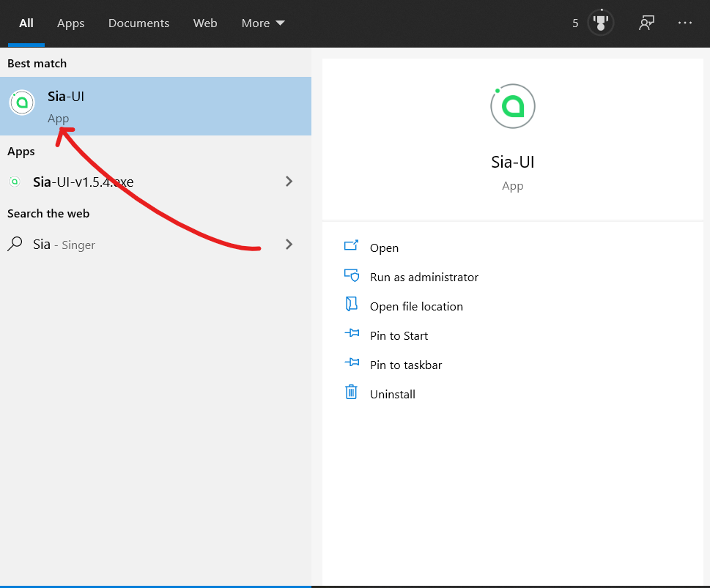Click the Open window-arrow icon

coord(352,245)
